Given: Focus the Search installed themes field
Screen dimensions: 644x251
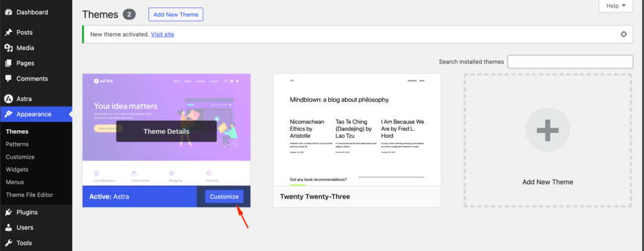Looking at the screenshot, I should [570, 62].
